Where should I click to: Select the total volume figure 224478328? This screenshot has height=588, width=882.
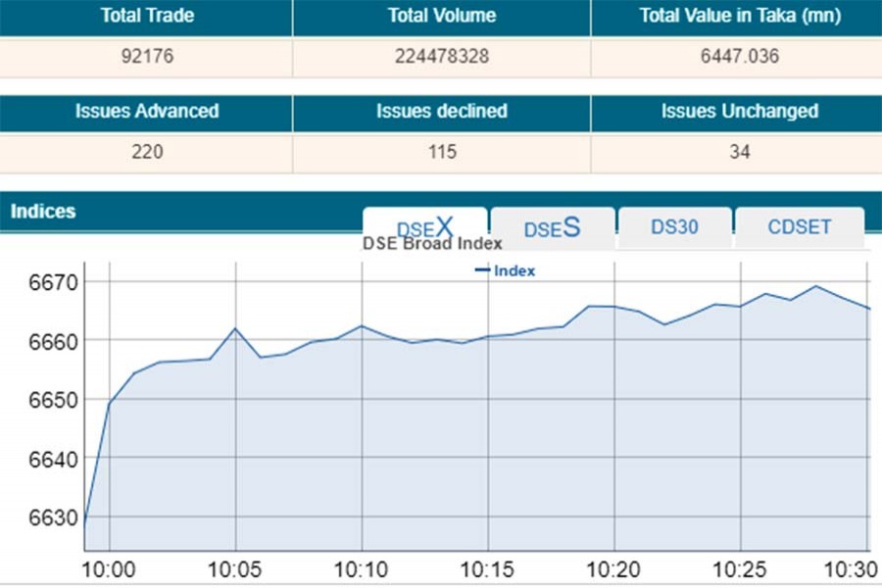point(441,56)
